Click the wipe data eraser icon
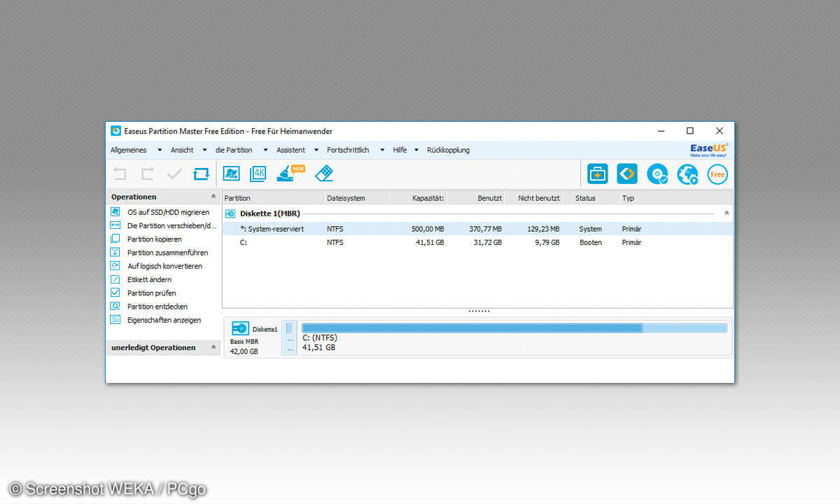This screenshot has height=504, width=840. pos(324,173)
